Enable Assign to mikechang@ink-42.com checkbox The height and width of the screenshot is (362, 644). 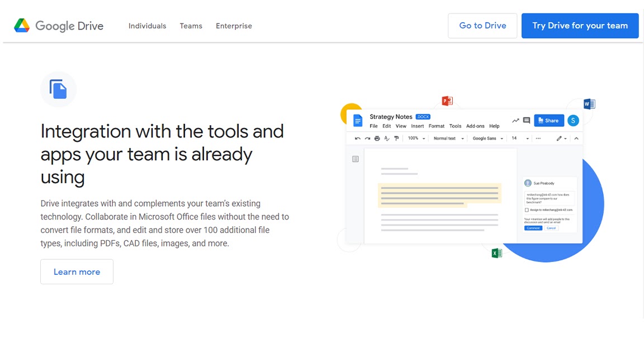pos(528,210)
